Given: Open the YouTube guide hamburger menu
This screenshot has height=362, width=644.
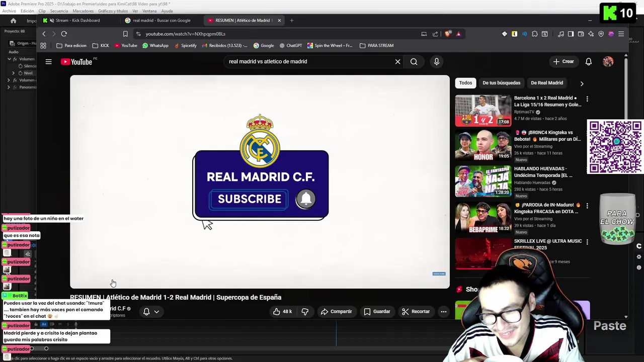Looking at the screenshot, I should click(x=48, y=61).
